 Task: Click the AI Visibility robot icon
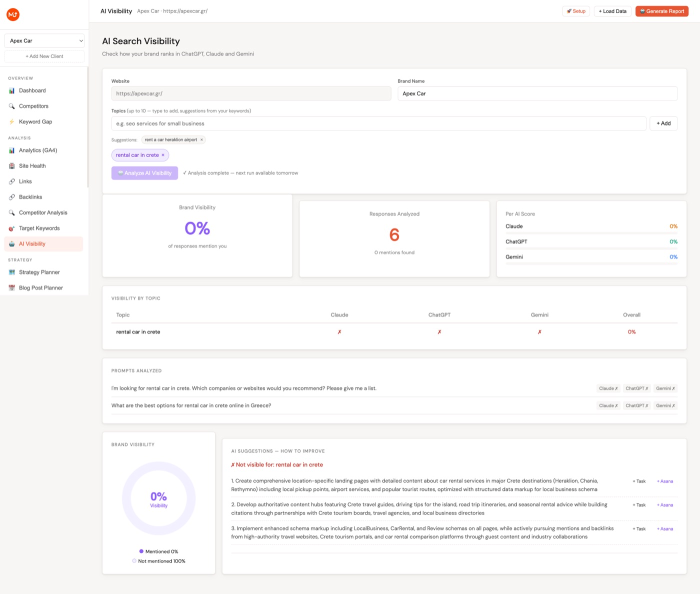tap(11, 243)
